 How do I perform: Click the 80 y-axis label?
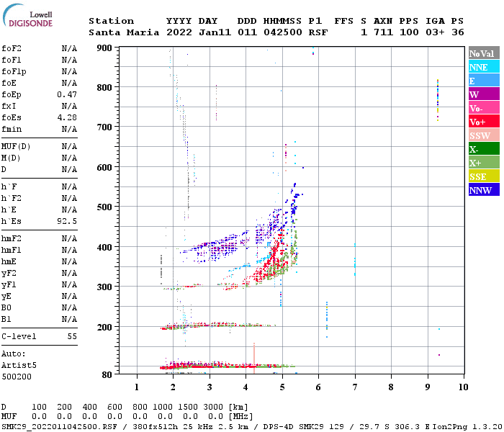[x=107, y=374]
